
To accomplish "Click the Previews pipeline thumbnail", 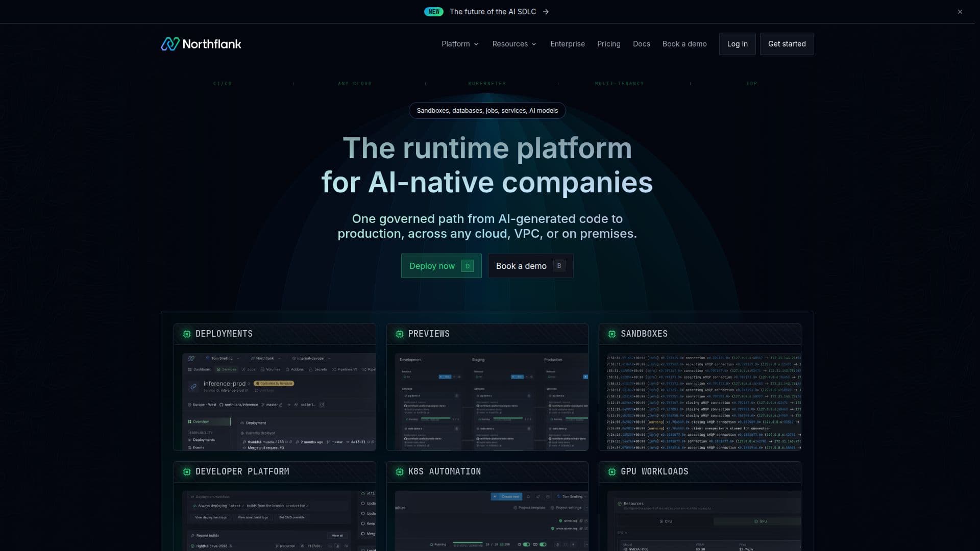I will [x=492, y=402].
